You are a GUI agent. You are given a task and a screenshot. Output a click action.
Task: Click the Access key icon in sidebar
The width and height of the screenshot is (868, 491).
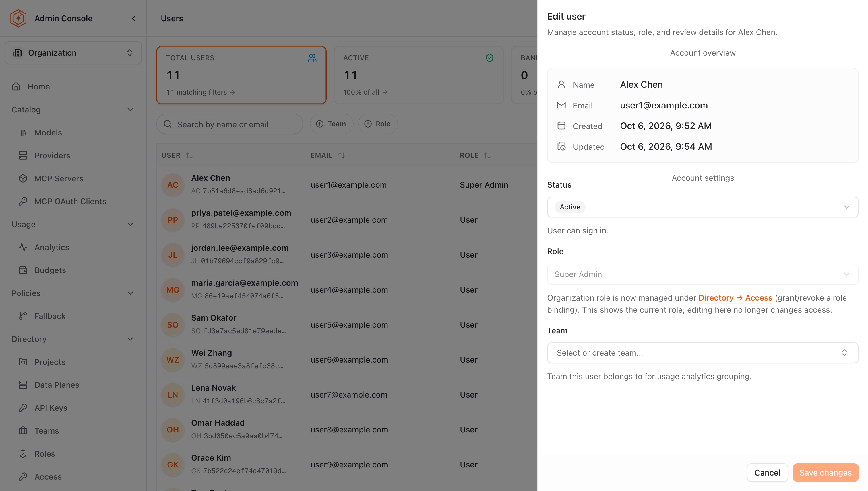[x=23, y=476]
